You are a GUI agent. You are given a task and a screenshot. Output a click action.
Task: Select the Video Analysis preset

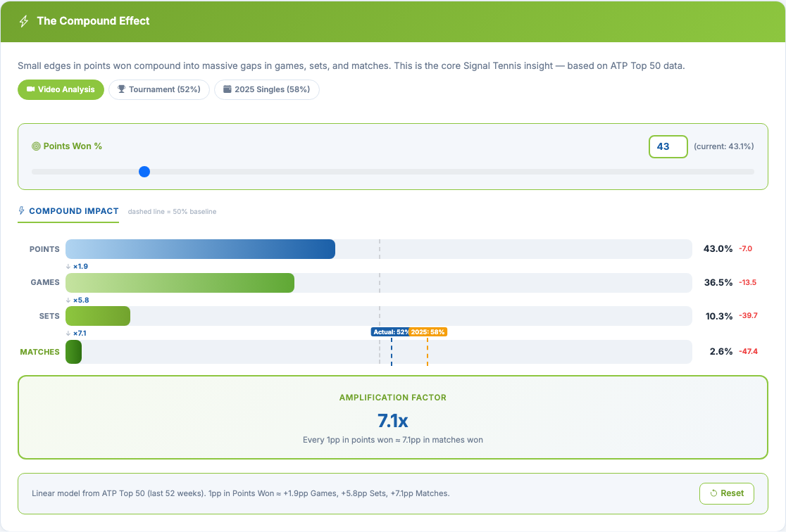[61, 90]
